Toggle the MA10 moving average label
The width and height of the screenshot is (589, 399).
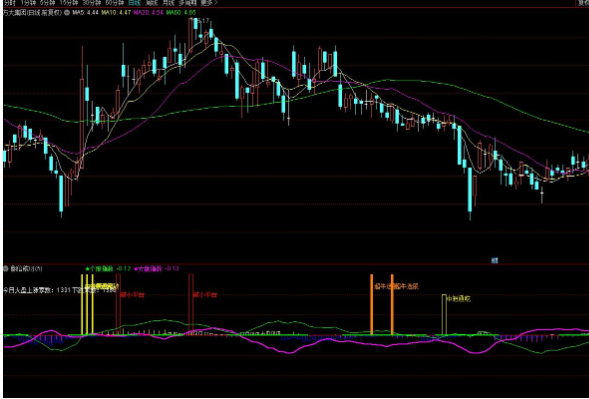(x=115, y=12)
